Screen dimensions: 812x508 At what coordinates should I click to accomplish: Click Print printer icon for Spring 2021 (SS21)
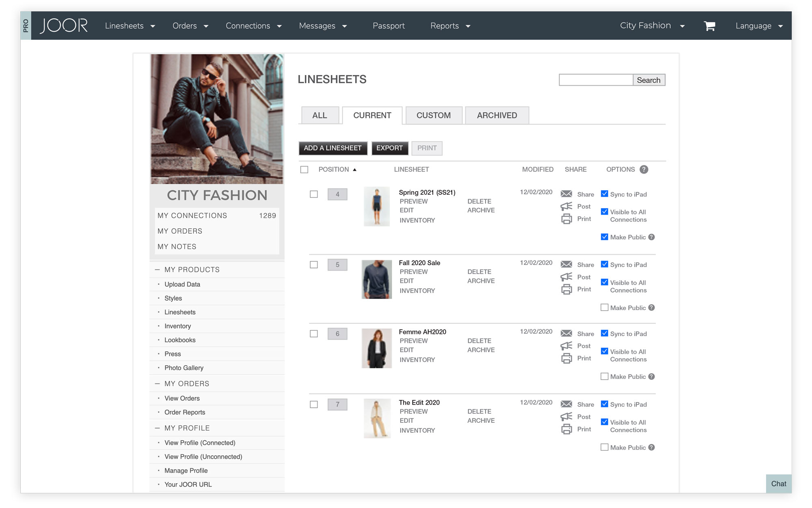coord(566,219)
